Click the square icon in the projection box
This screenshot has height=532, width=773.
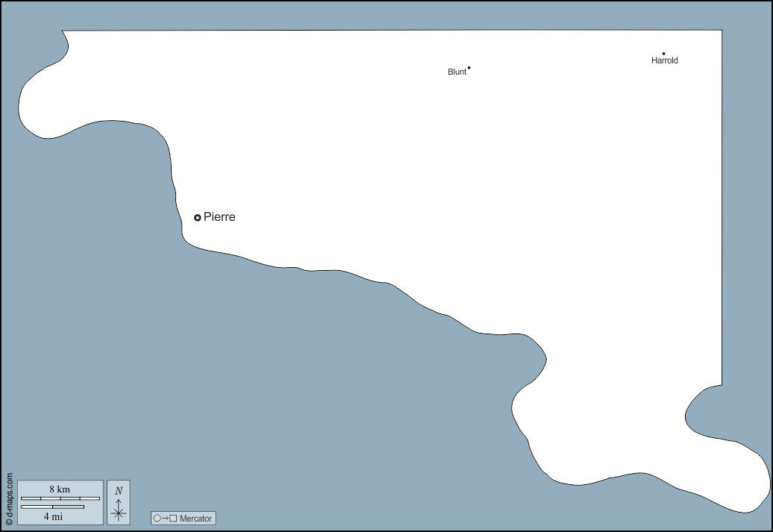click(x=173, y=518)
